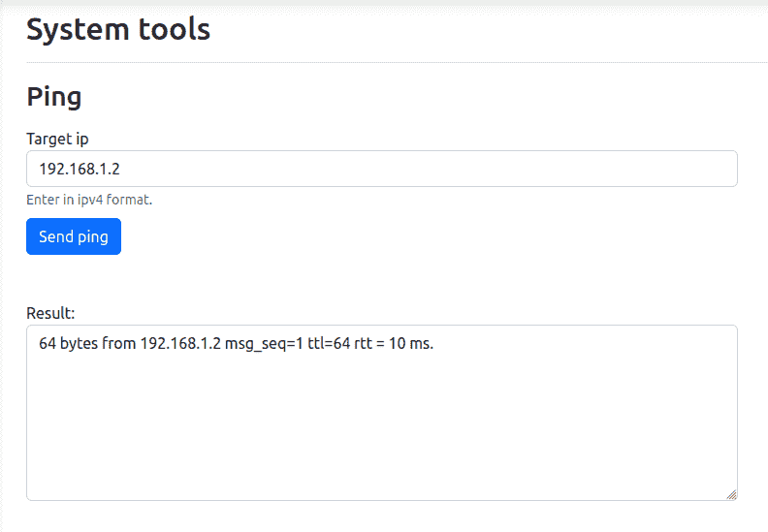Click the word 'tools' in the page title

click(x=173, y=29)
